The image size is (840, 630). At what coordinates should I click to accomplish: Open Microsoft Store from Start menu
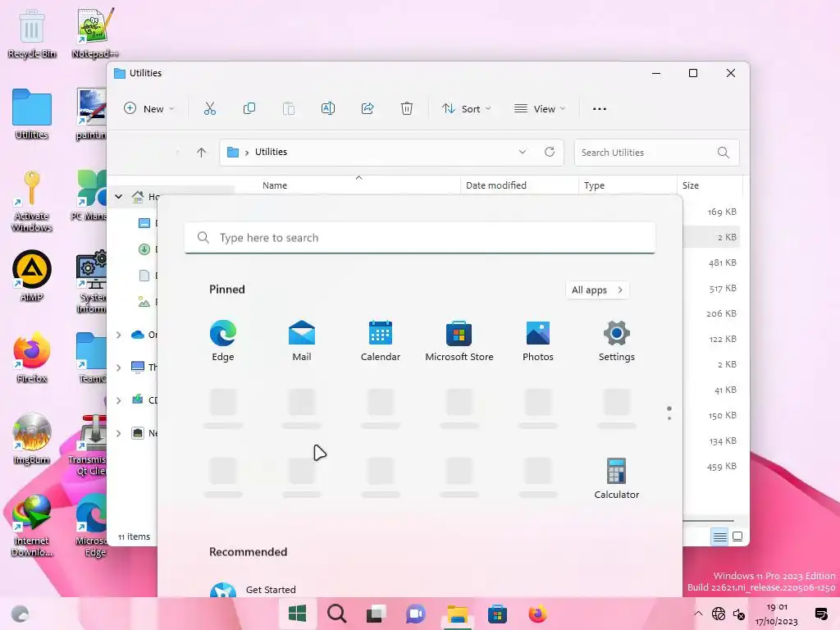pos(459,341)
